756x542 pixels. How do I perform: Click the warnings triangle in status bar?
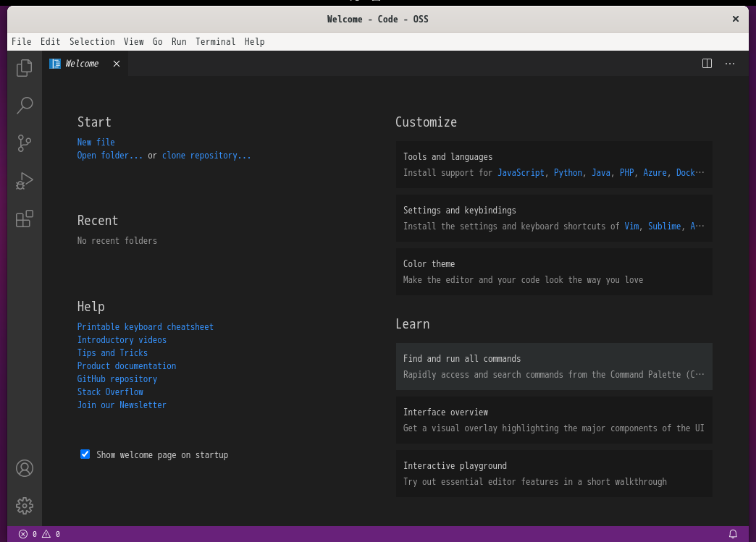(46, 534)
